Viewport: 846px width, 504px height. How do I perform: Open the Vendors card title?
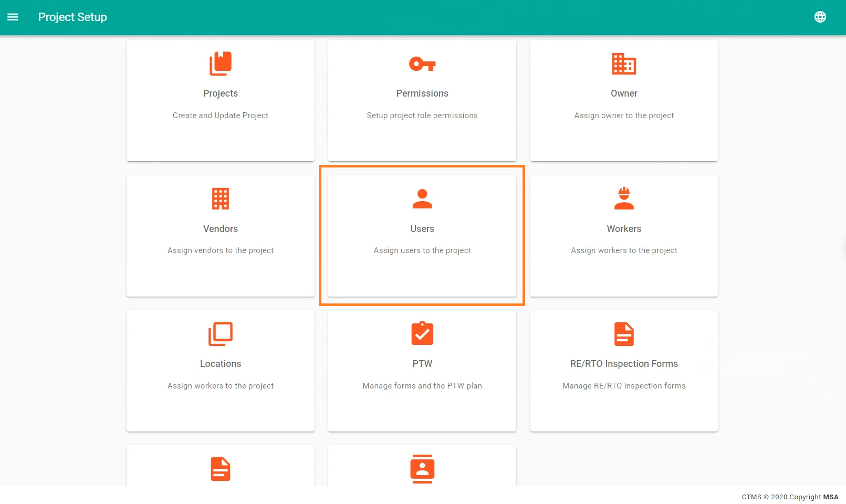point(221,229)
